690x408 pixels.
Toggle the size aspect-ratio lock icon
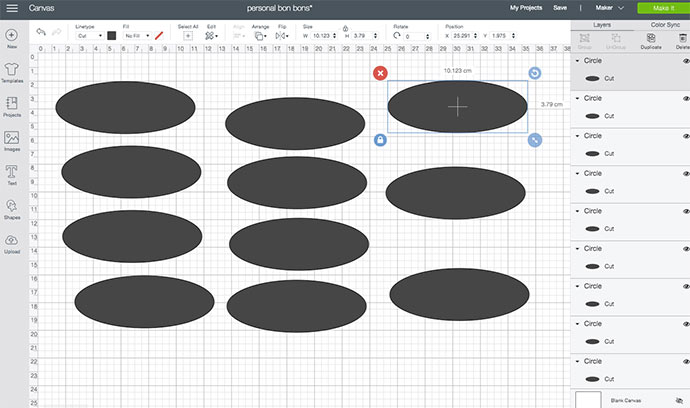point(345,28)
